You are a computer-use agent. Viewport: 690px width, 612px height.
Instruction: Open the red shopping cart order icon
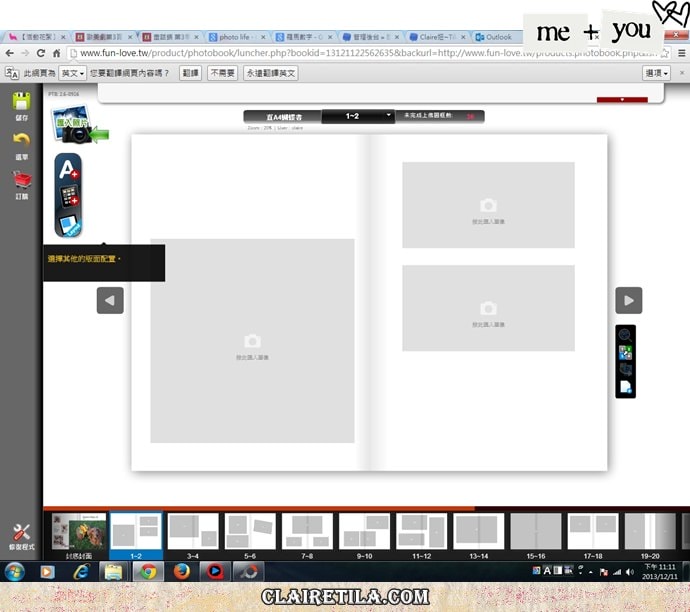[x=21, y=181]
